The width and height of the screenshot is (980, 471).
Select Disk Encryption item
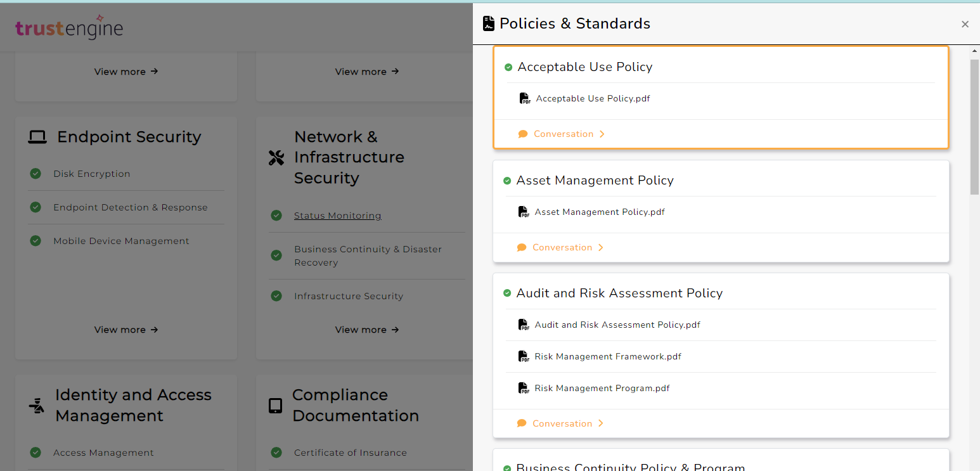coord(92,174)
